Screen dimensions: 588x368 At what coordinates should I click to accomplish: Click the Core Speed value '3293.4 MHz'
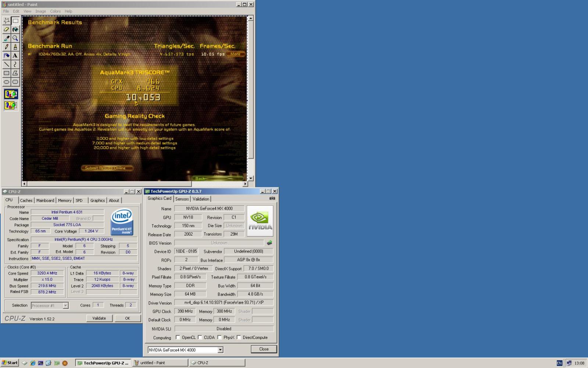click(x=47, y=273)
